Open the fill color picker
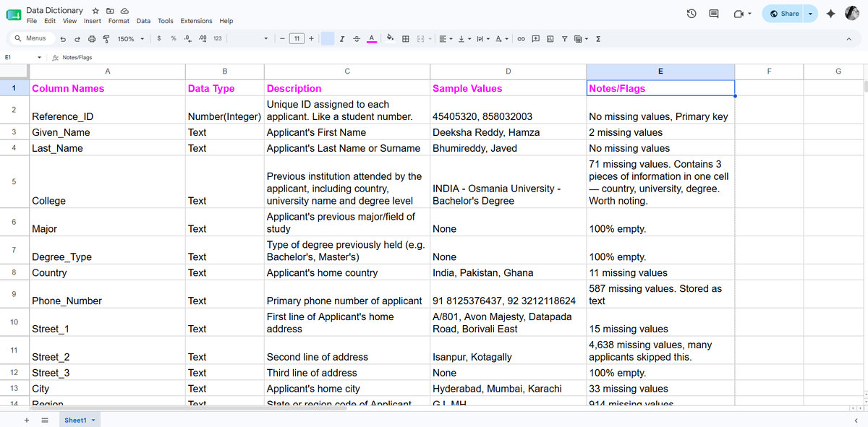This screenshot has height=427, width=868. pos(391,39)
